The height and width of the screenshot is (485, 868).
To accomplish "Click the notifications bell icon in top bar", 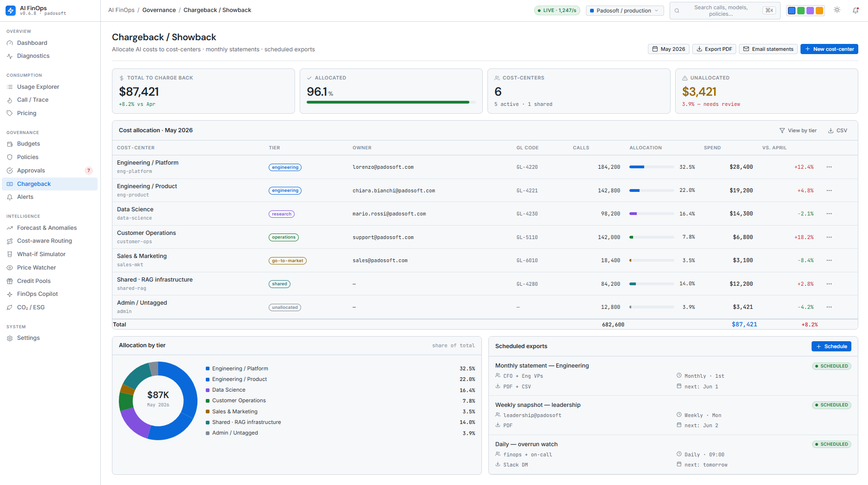I will (856, 10).
